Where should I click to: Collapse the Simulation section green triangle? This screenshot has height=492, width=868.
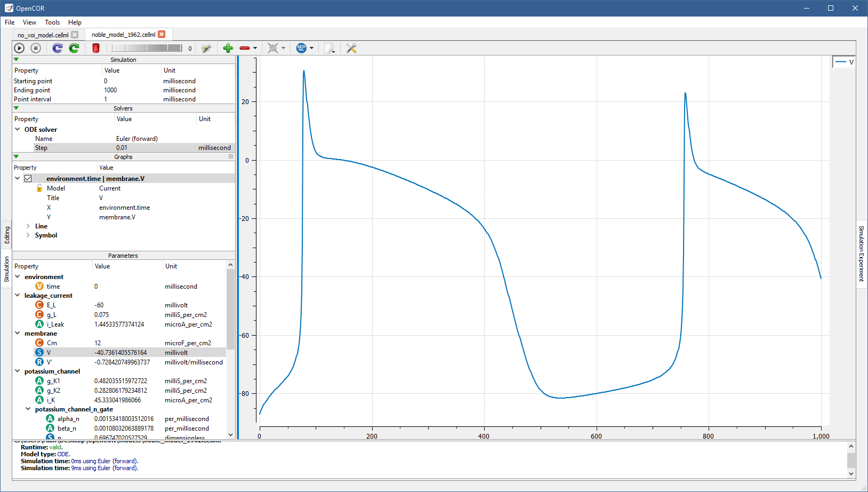tap(16, 60)
